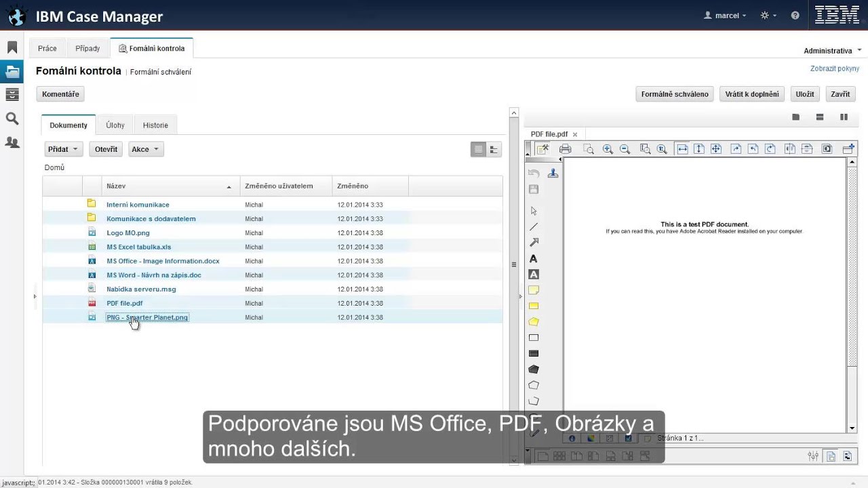Click the Komentáře button
The width and height of the screenshot is (868, 488).
pyautogui.click(x=60, y=94)
